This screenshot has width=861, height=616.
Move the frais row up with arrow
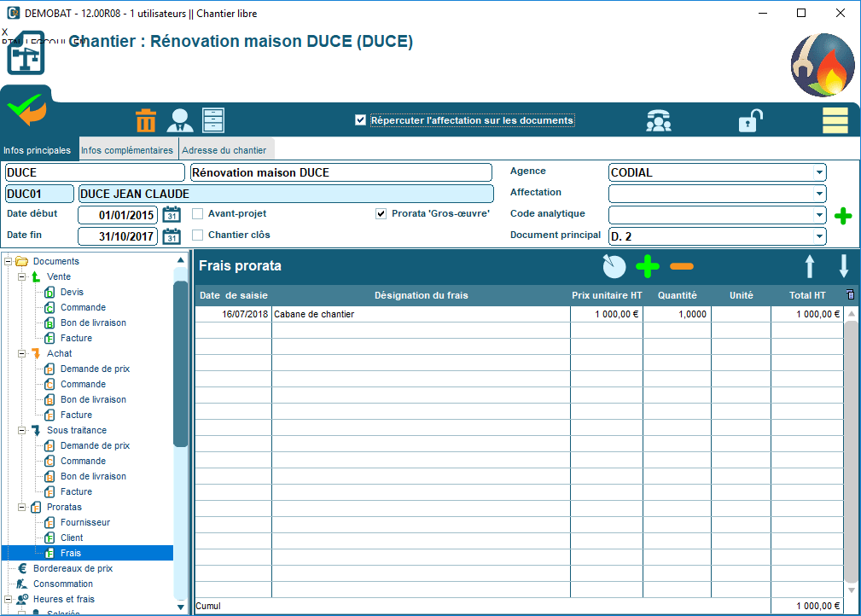click(810, 267)
